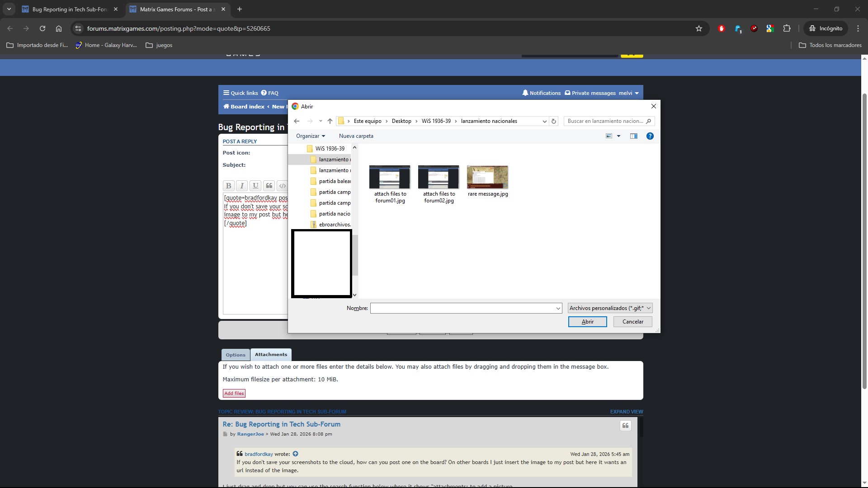Click the Abrir button
The height and width of the screenshot is (488, 868).
coord(587,322)
